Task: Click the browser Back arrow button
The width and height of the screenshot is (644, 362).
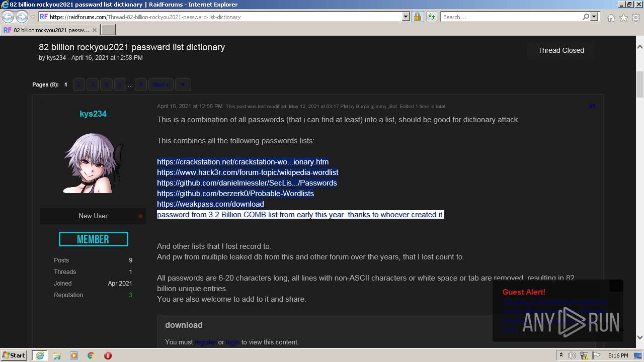Action: pyautogui.click(x=8, y=17)
